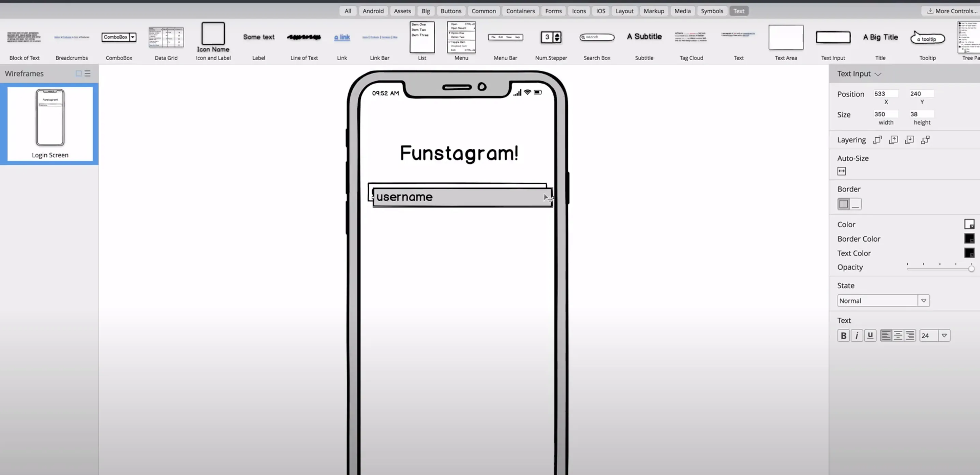Select the Breadcrumbs control
Screen dimensions: 980x475
[x=72, y=41]
